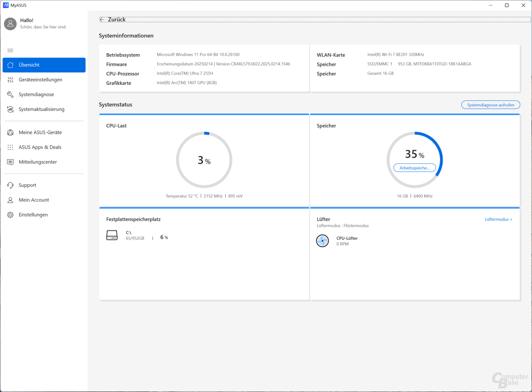Click the Mein Account person icon
The height and width of the screenshot is (392, 532).
(x=10, y=200)
